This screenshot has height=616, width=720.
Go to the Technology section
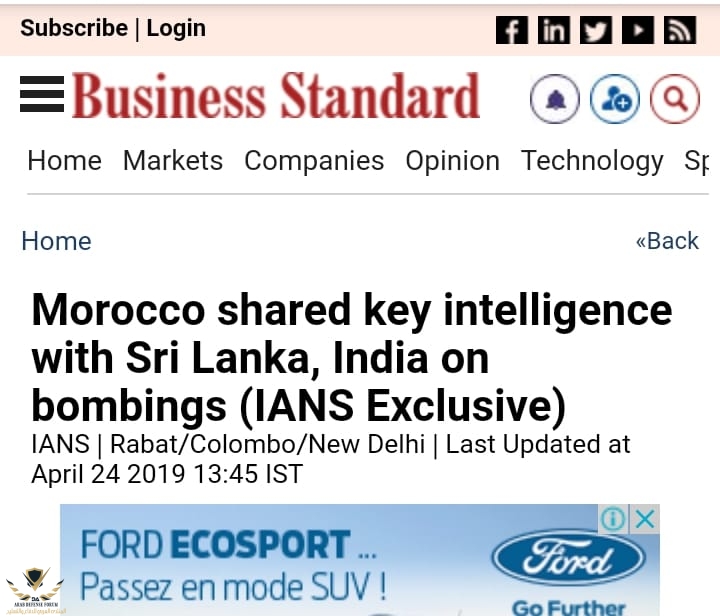[592, 162]
